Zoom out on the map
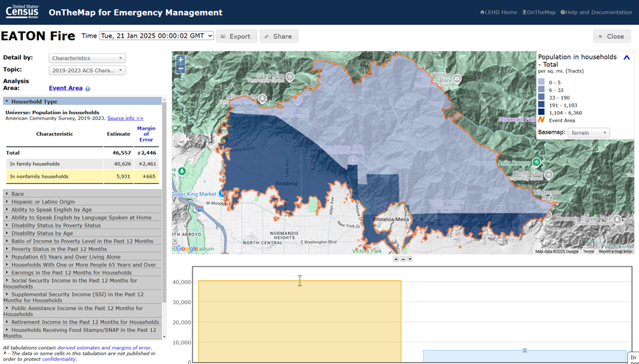This screenshot has width=639, height=364. coord(181,68)
